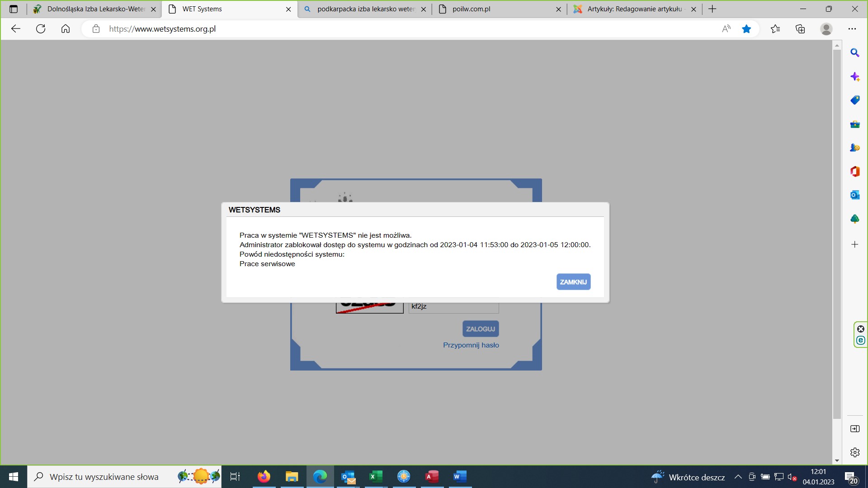Open the sidebar Games icon
Image resolution: width=868 pixels, height=488 pixels.
click(x=854, y=148)
